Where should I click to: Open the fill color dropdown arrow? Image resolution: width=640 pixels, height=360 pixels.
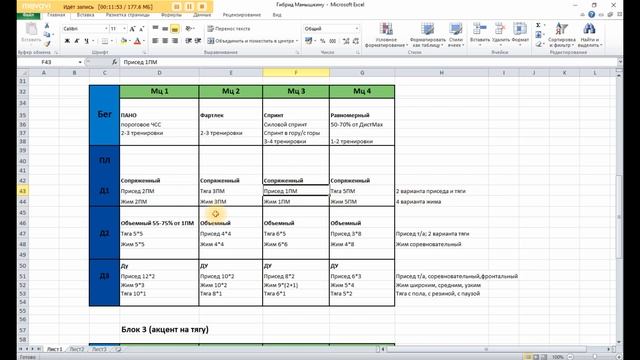(x=129, y=41)
